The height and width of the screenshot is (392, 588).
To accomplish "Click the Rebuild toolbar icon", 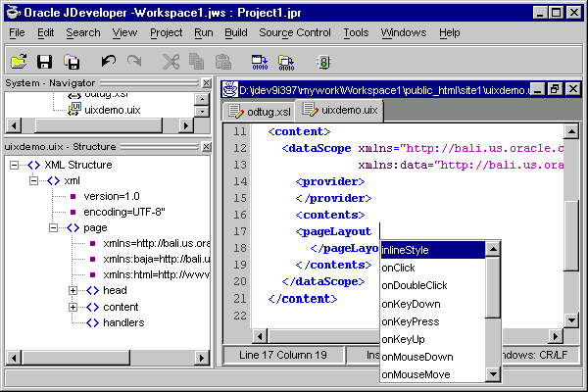I will 286,63.
